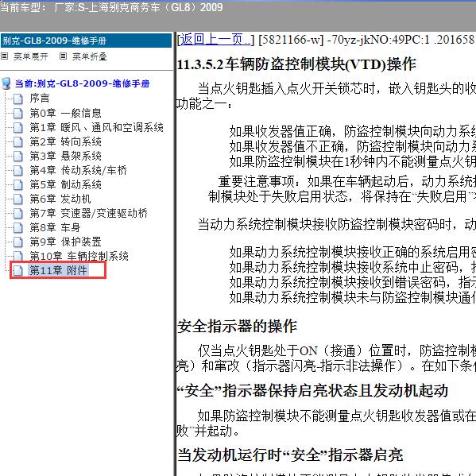476x476 pixels.
Task: Click page icon beside 第10章 车辆控制系统
Action: coord(18,256)
